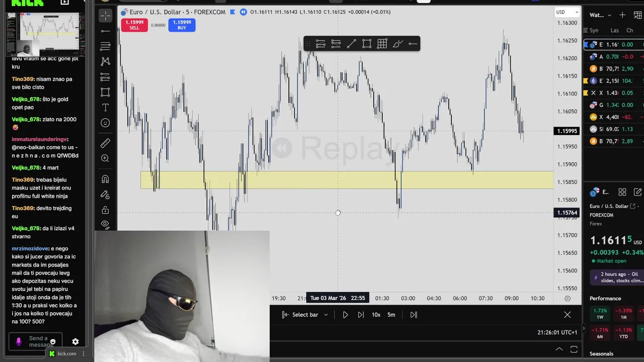The height and width of the screenshot is (362, 644).
Task: Jump to real-time in replay
Action: [414, 315]
